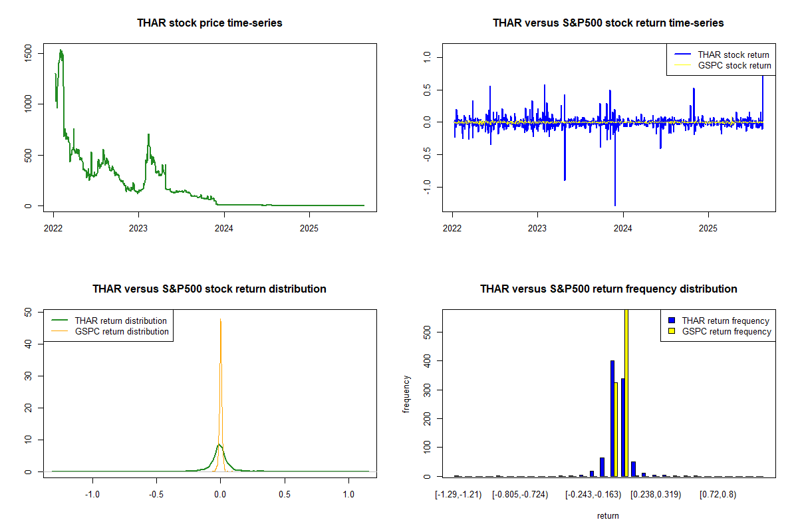798x532 pixels.
Task: Click the 1500 y-axis label on the price chart
Action: (28, 53)
